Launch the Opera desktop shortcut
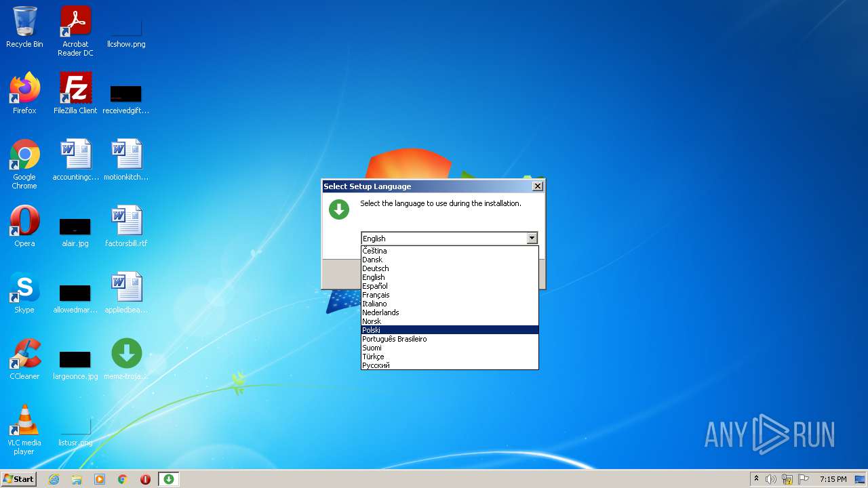The image size is (868, 488). coord(24,226)
